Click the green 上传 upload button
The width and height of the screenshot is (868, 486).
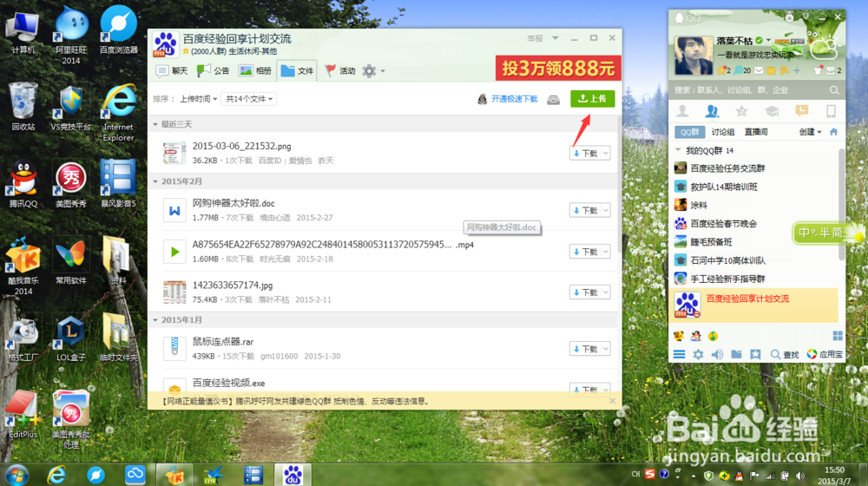[x=592, y=99]
